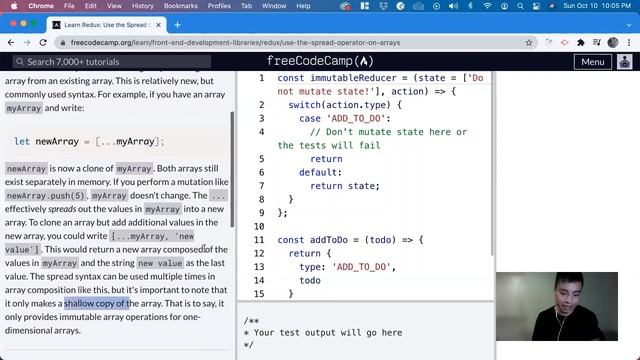Open the Tab menu
This screenshot has width=640, height=360.
(x=246, y=6)
